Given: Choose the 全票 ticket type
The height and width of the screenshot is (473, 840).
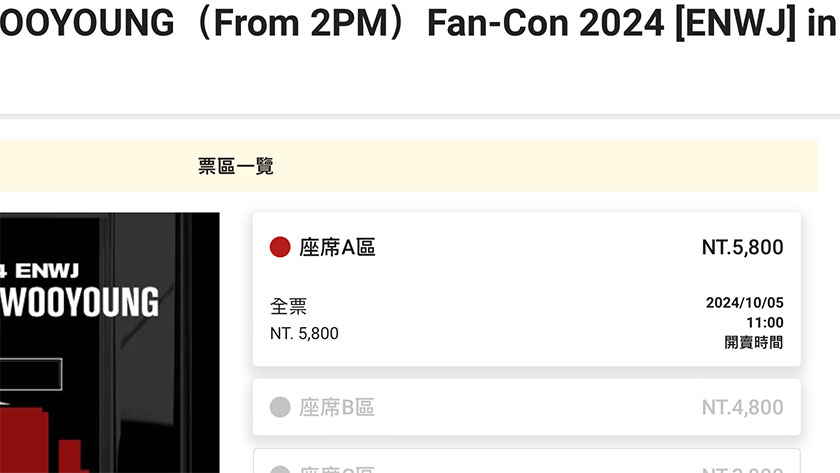Looking at the screenshot, I should [288, 307].
